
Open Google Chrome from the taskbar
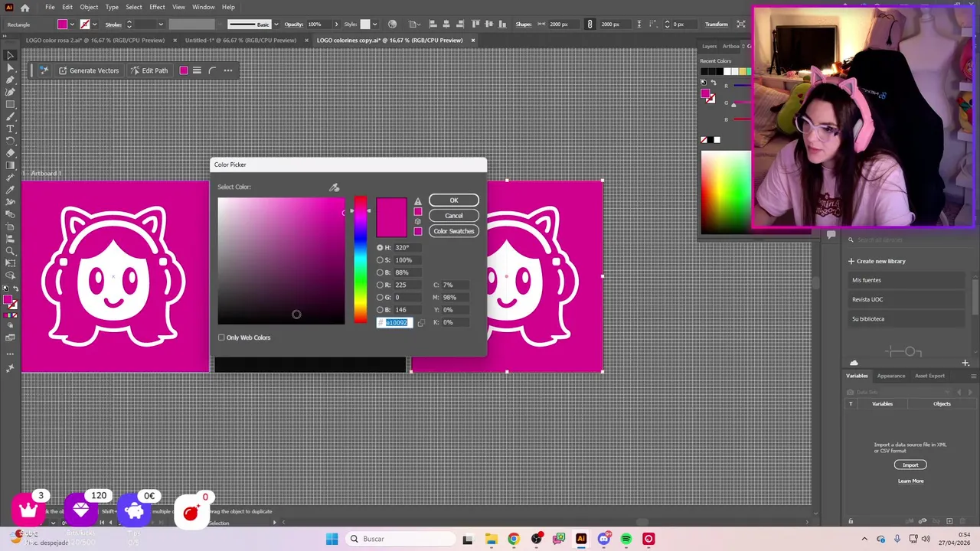[x=514, y=539]
